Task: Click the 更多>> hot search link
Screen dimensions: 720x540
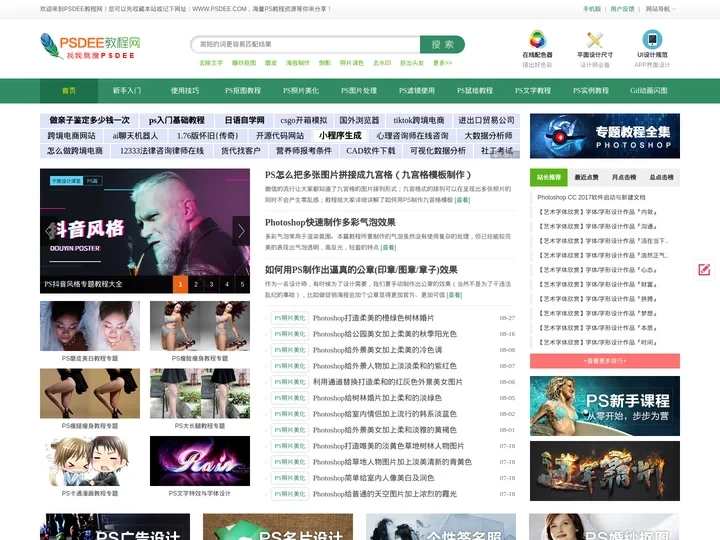Action: [x=442, y=63]
